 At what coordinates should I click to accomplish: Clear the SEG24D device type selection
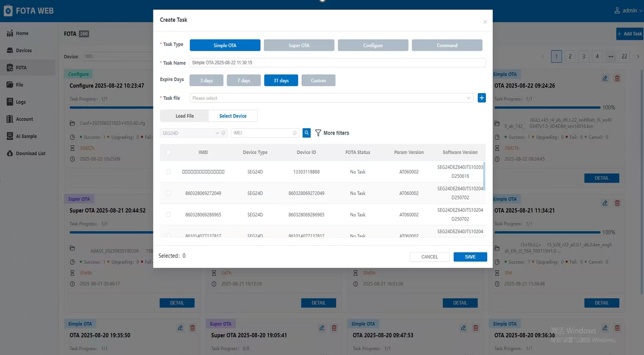pos(223,133)
